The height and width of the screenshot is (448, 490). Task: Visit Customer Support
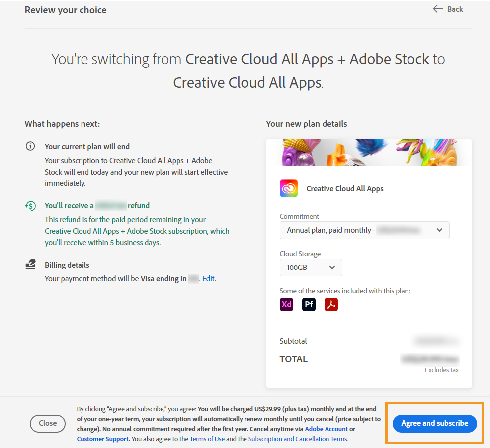click(x=102, y=439)
